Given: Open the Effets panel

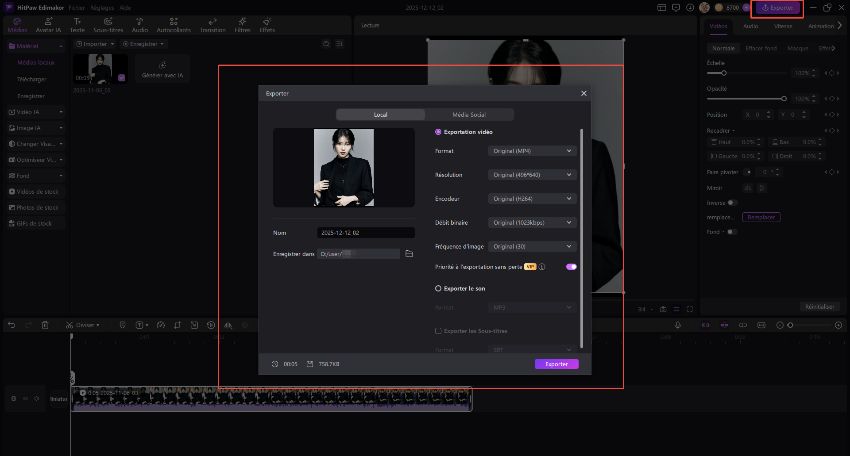Looking at the screenshot, I should pyautogui.click(x=267, y=26).
